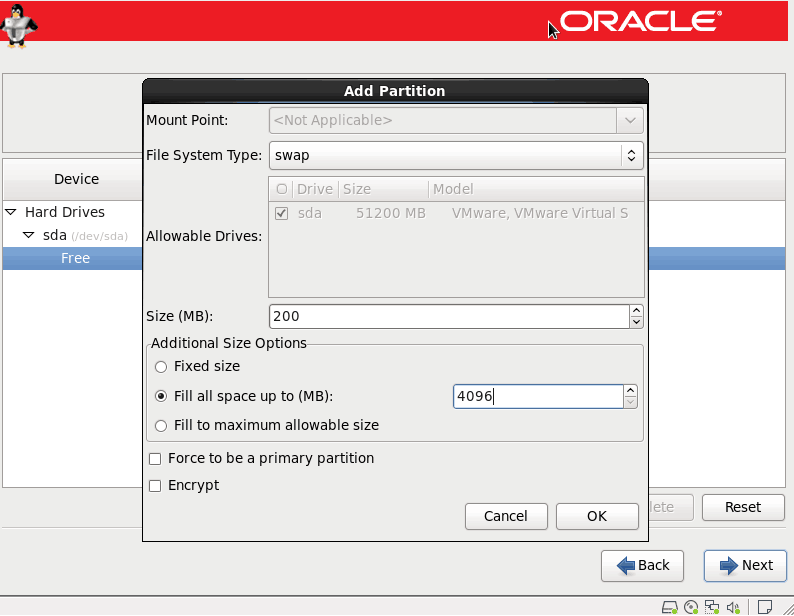Tick the Encrypt checkbox
The image size is (794, 616).
155,486
